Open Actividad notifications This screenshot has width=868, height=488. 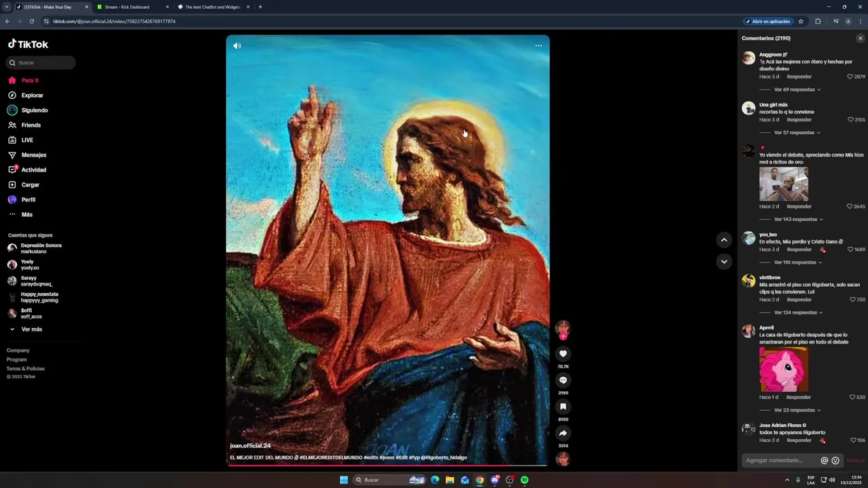click(27, 170)
